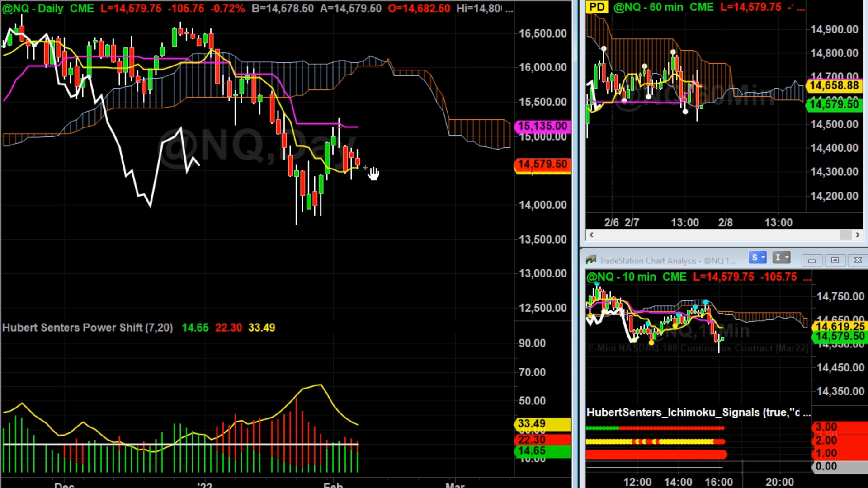Viewport: 868px width, 488px height.
Task: Click the magenta 15,135.00 price label
Action: [542, 126]
